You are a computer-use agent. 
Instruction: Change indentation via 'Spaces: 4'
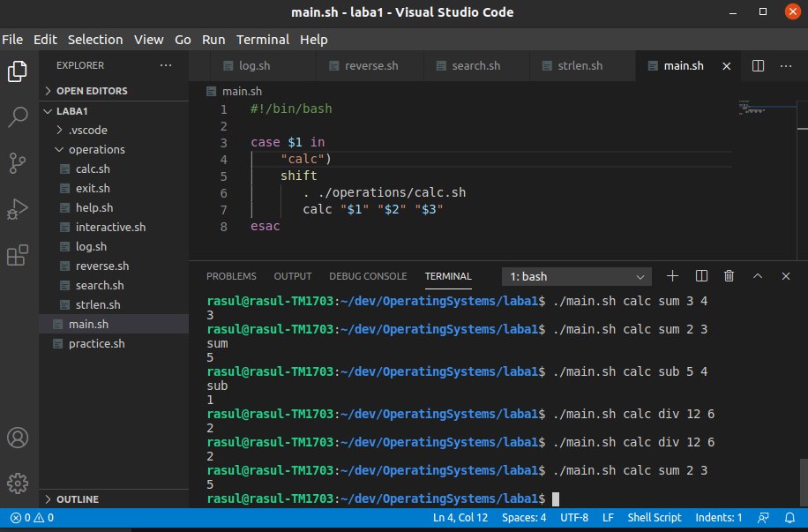[524, 518]
